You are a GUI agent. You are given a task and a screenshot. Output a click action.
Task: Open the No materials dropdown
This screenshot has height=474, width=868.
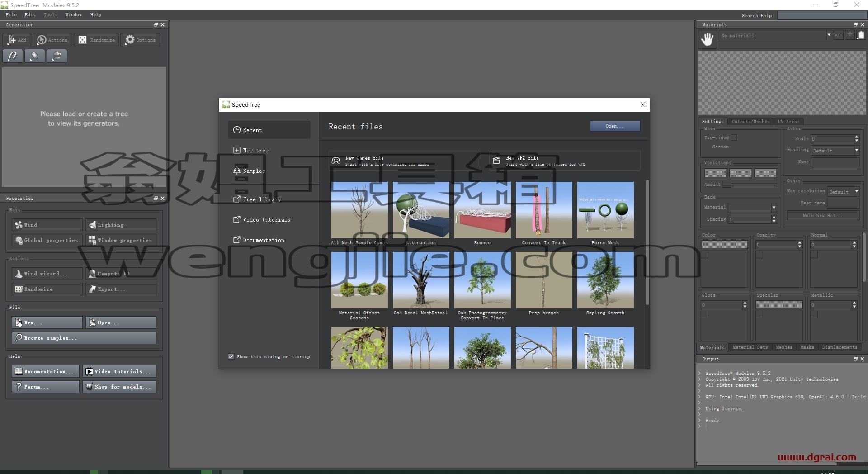(x=775, y=35)
